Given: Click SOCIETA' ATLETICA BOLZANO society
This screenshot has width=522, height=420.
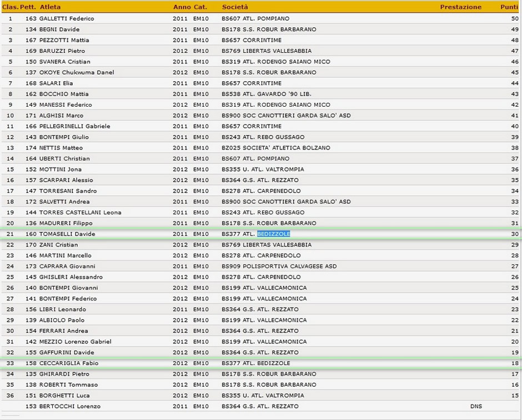Looking at the screenshot, I should [287, 148].
